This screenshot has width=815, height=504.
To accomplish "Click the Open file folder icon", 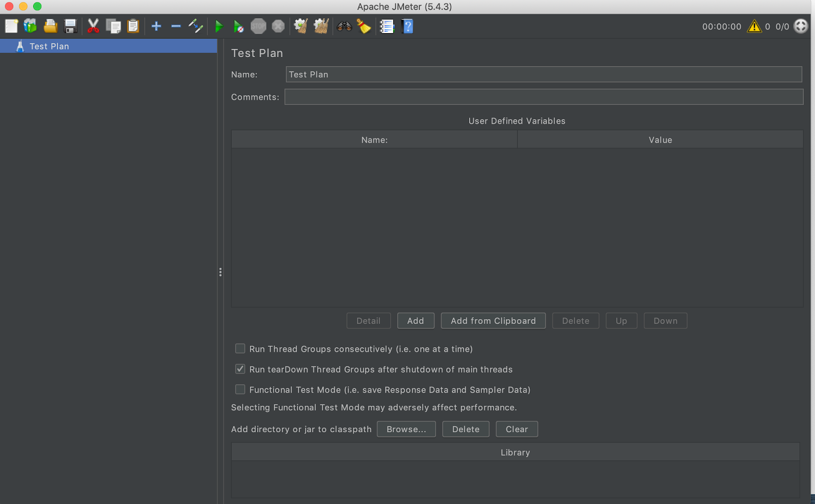I will pyautogui.click(x=50, y=26).
